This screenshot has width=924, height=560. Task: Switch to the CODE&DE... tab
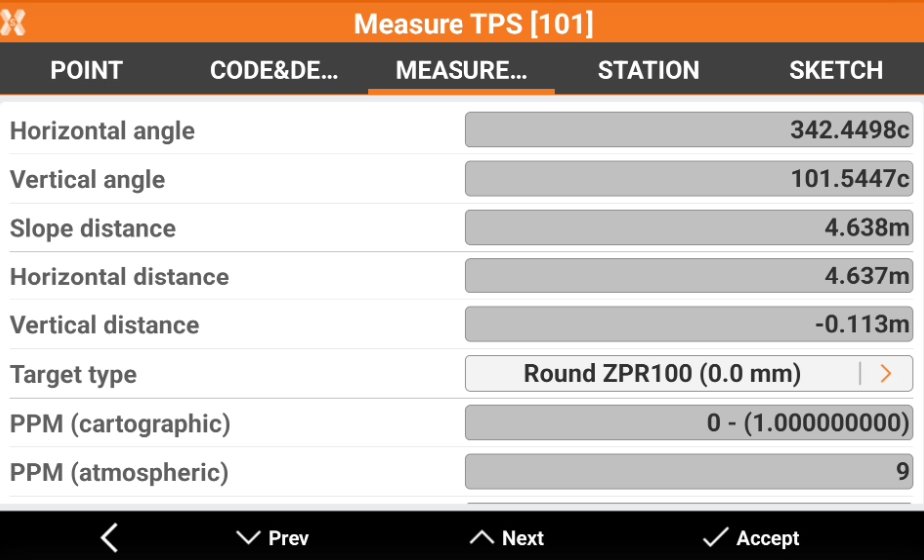(274, 70)
